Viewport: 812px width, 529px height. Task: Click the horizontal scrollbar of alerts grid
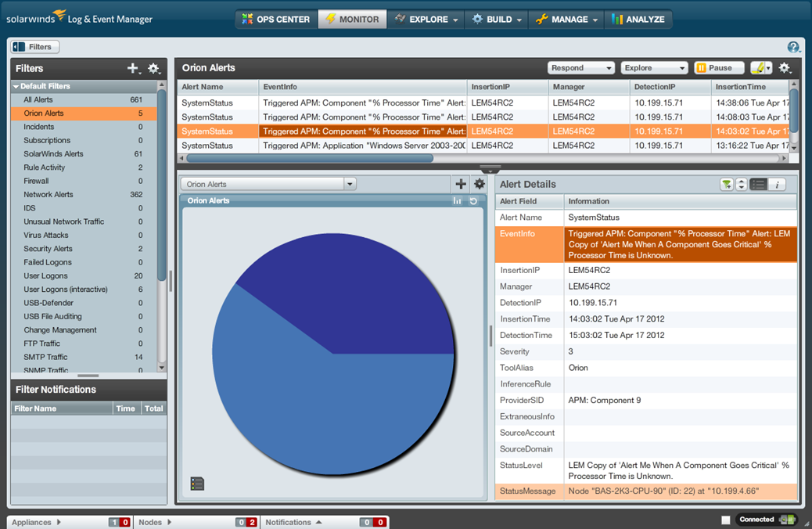pos(309,158)
